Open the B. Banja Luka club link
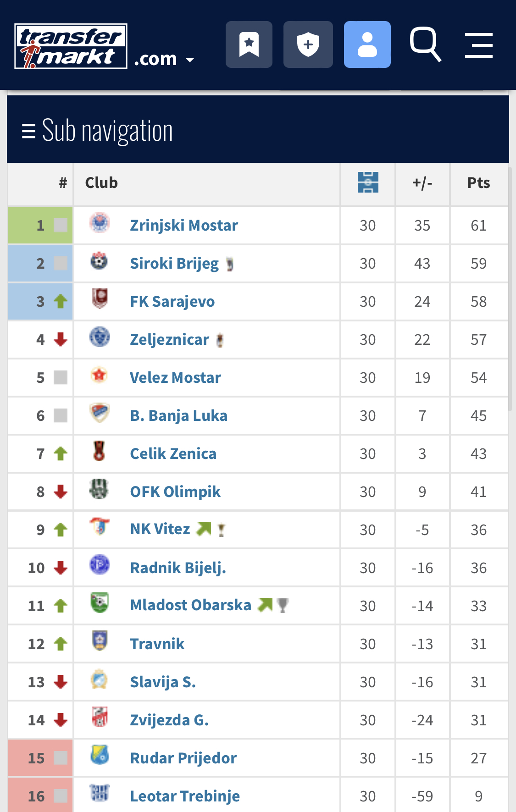The width and height of the screenshot is (516, 812). 178,416
